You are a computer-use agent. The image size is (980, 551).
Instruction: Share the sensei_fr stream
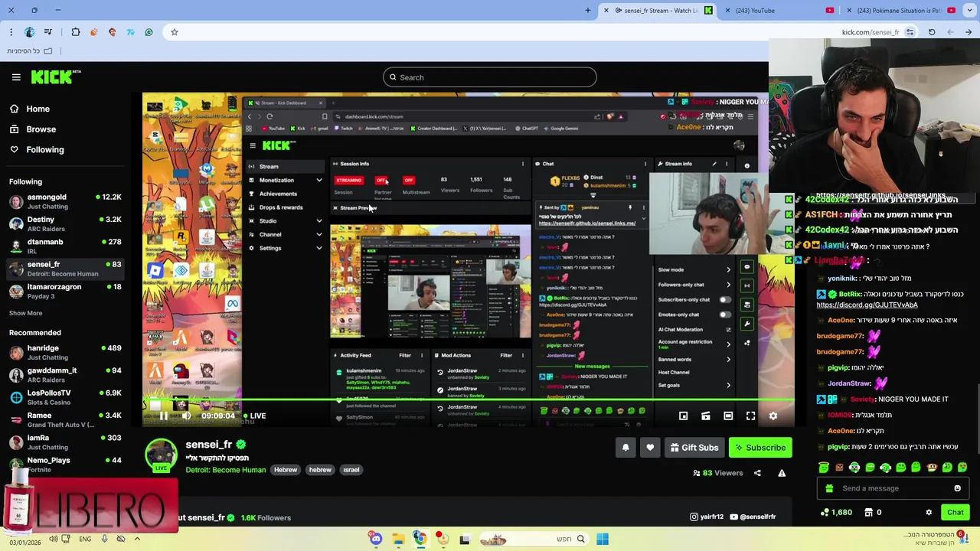(757, 473)
